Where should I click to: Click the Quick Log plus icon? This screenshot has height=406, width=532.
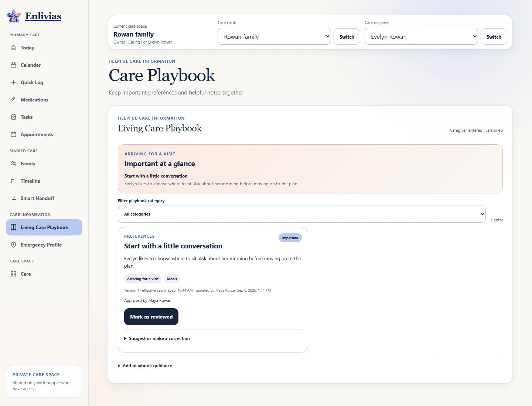pos(13,82)
